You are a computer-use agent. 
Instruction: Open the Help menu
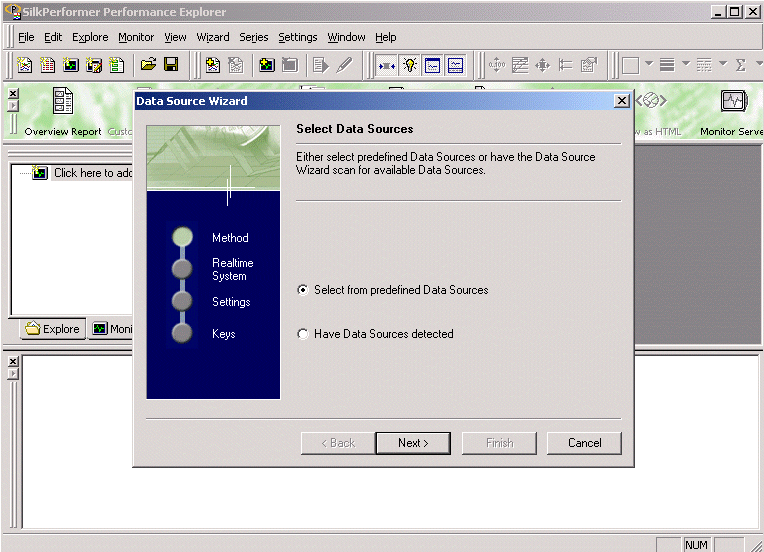(x=385, y=37)
